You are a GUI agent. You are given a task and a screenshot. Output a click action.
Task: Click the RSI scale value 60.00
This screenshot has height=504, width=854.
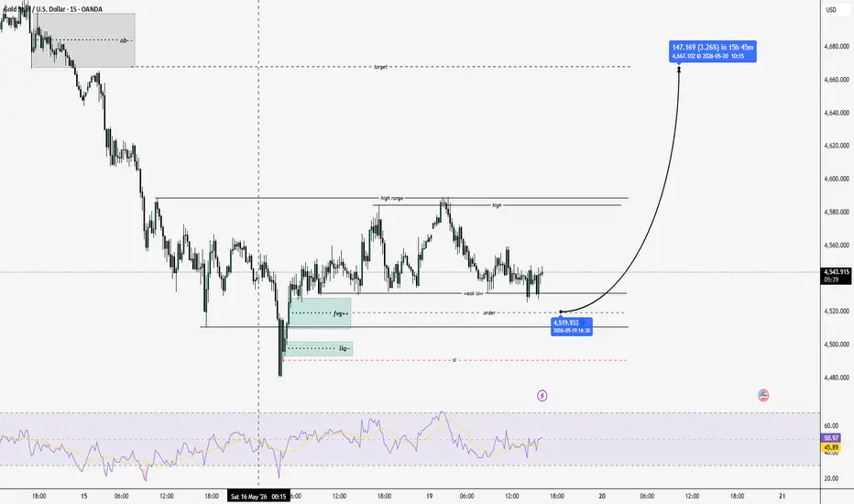coord(831,425)
